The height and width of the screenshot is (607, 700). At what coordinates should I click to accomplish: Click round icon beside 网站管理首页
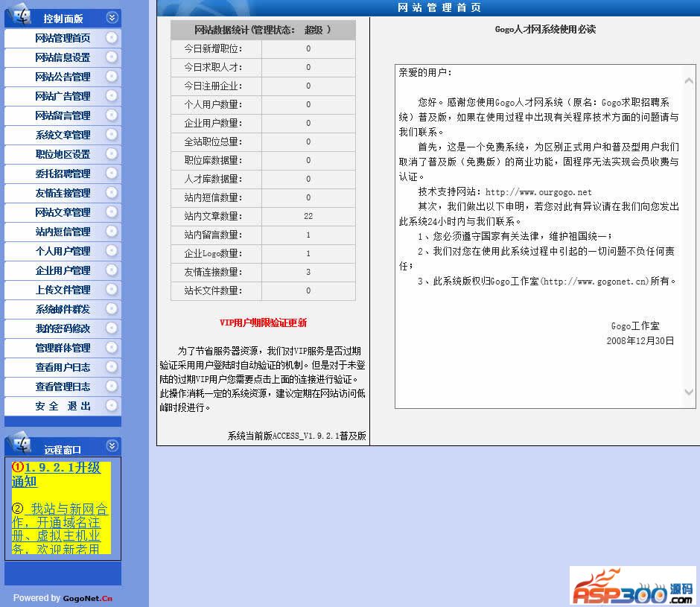pos(112,37)
